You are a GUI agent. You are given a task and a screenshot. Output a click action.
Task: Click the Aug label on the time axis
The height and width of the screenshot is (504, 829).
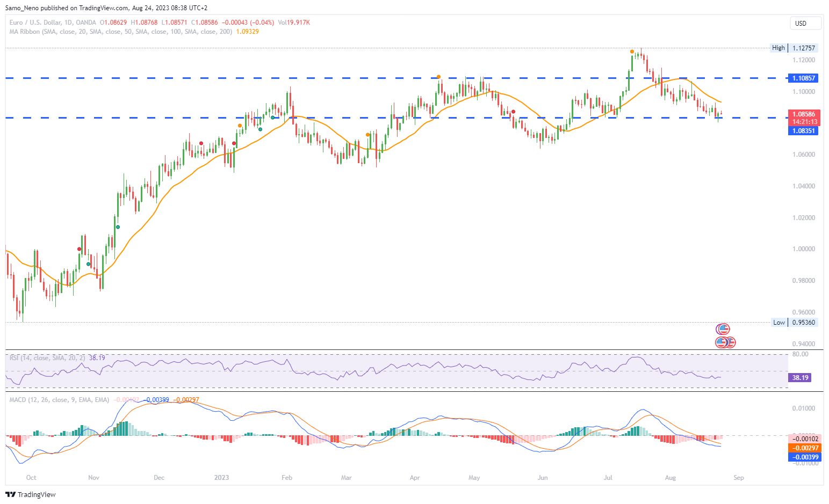(670, 478)
